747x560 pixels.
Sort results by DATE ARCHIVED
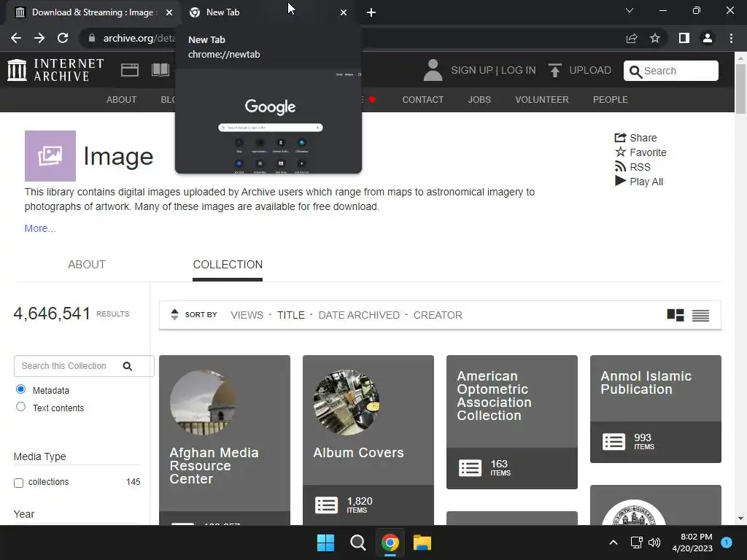[x=359, y=315]
